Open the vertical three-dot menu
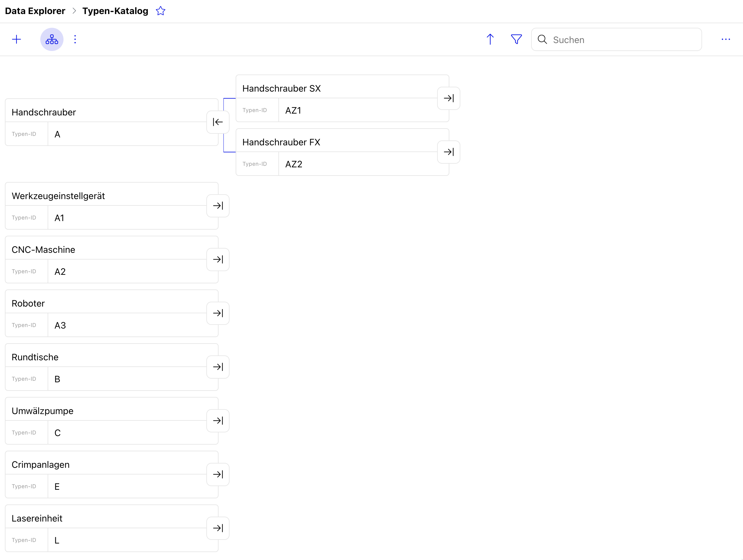Screen dimensions: 743x560 [75, 39]
